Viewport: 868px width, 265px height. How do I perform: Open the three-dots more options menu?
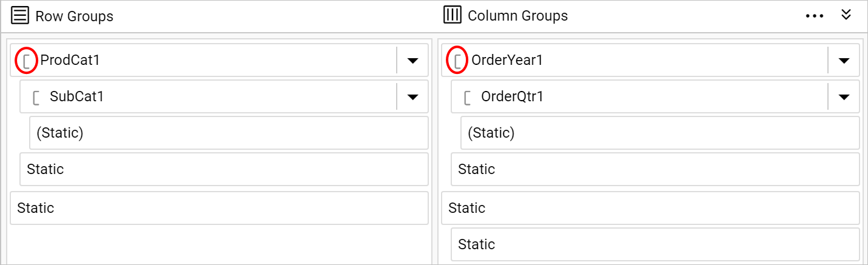815,16
